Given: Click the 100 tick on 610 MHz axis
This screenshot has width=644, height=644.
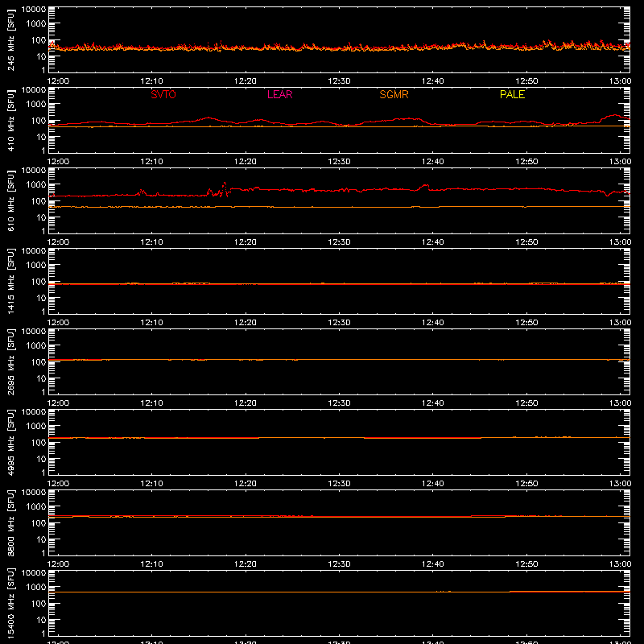Looking at the screenshot, I should 39,201.
